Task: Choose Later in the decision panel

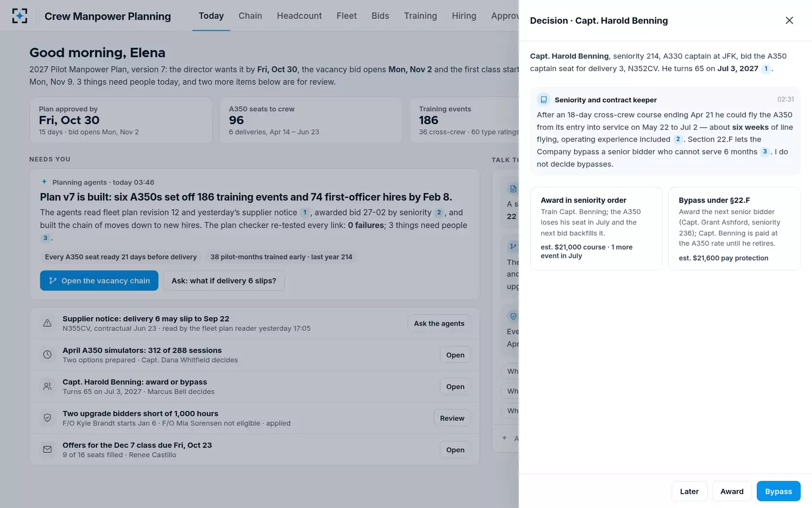Action: 689,491
